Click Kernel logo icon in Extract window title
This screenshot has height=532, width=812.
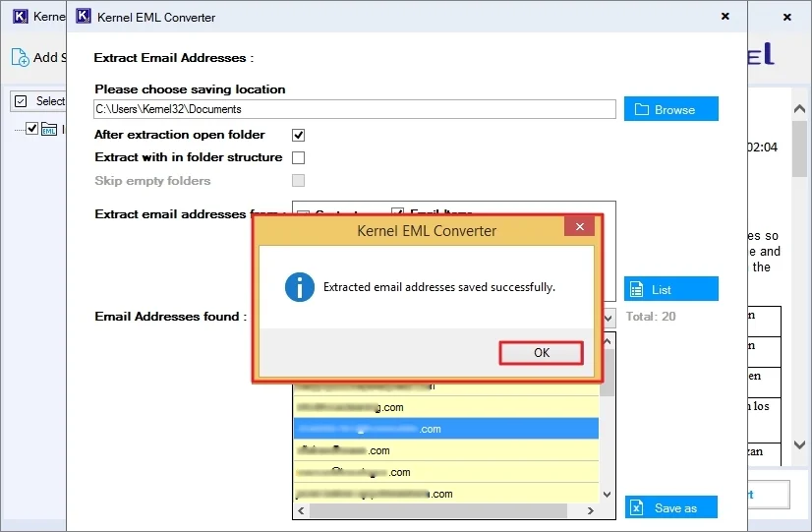click(x=85, y=17)
